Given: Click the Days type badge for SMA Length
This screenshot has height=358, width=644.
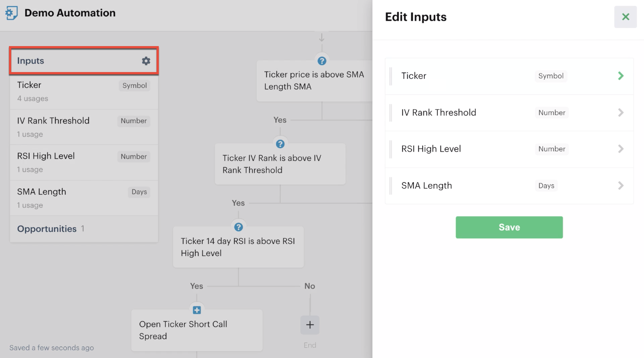Looking at the screenshot, I should pyautogui.click(x=139, y=192).
